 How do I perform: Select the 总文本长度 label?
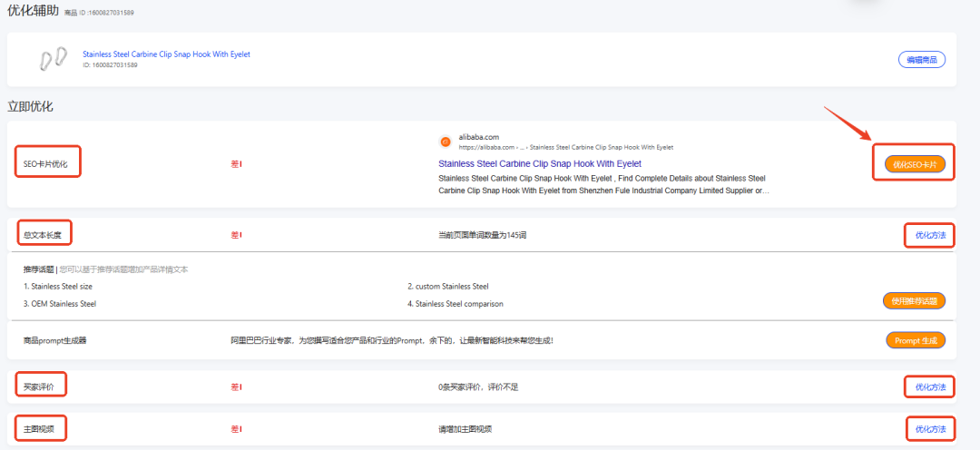tap(43, 235)
